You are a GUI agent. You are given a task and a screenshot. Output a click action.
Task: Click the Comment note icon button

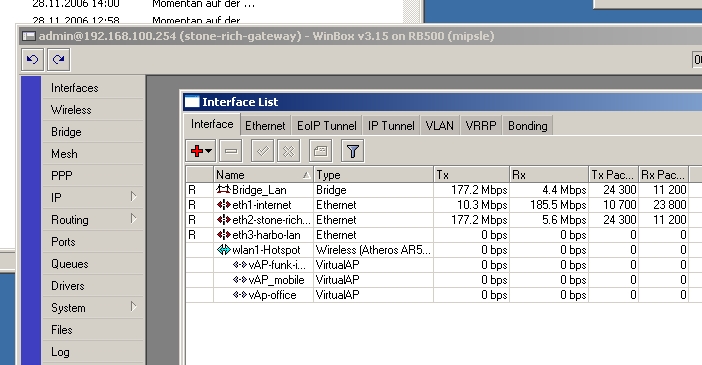tap(321, 151)
